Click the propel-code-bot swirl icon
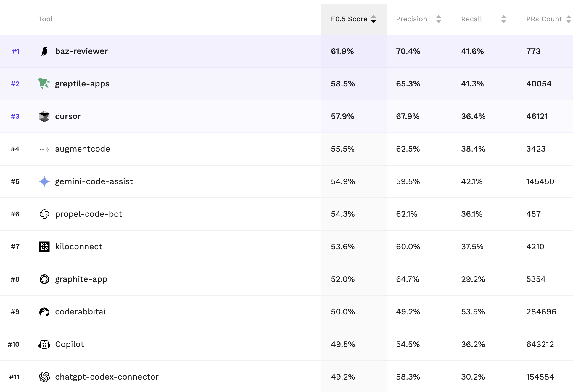 44,214
